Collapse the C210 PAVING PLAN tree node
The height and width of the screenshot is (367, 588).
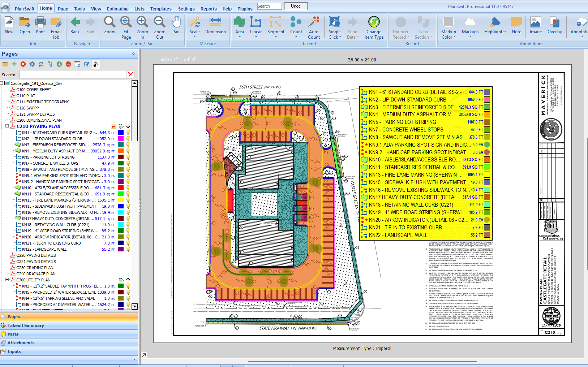(x=7, y=126)
